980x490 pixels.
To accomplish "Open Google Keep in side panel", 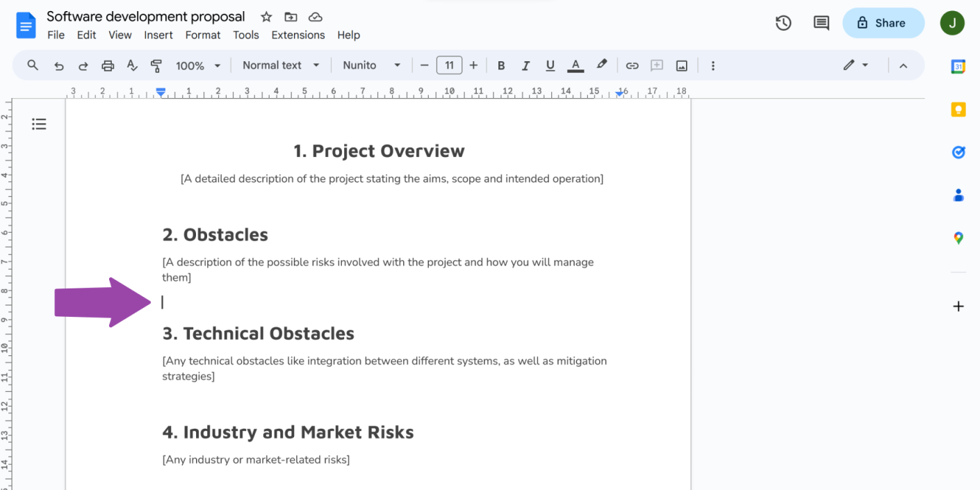I will [958, 109].
